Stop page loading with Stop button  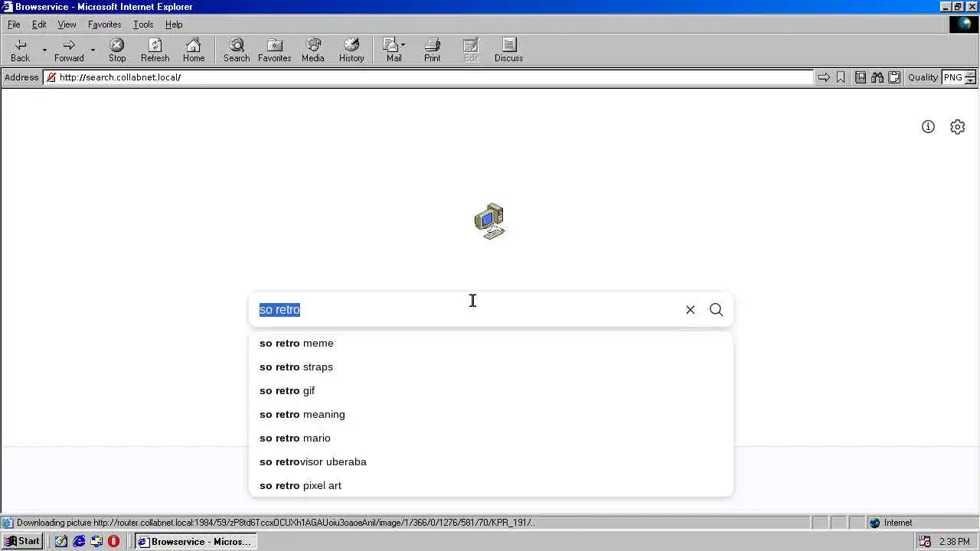coord(117,51)
